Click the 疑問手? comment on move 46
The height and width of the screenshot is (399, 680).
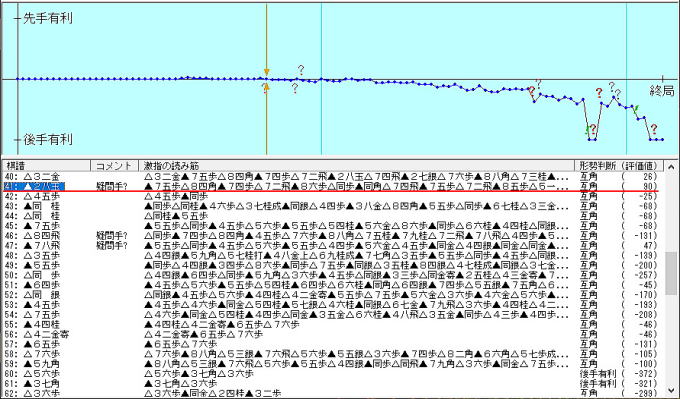[112, 236]
